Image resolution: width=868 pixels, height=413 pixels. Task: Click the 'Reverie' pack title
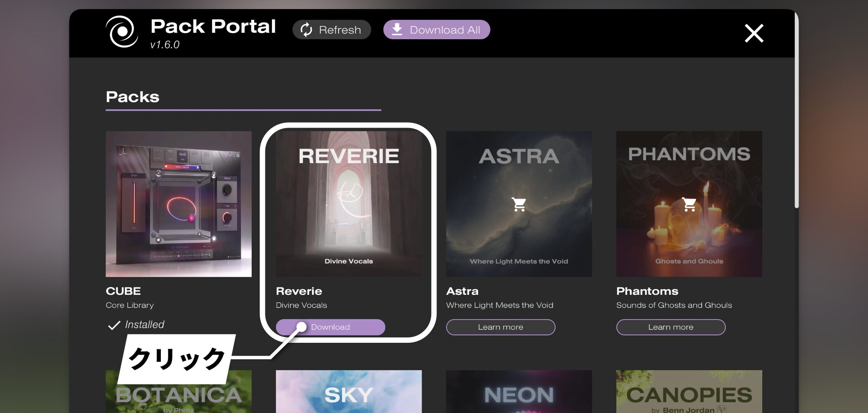point(299,291)
